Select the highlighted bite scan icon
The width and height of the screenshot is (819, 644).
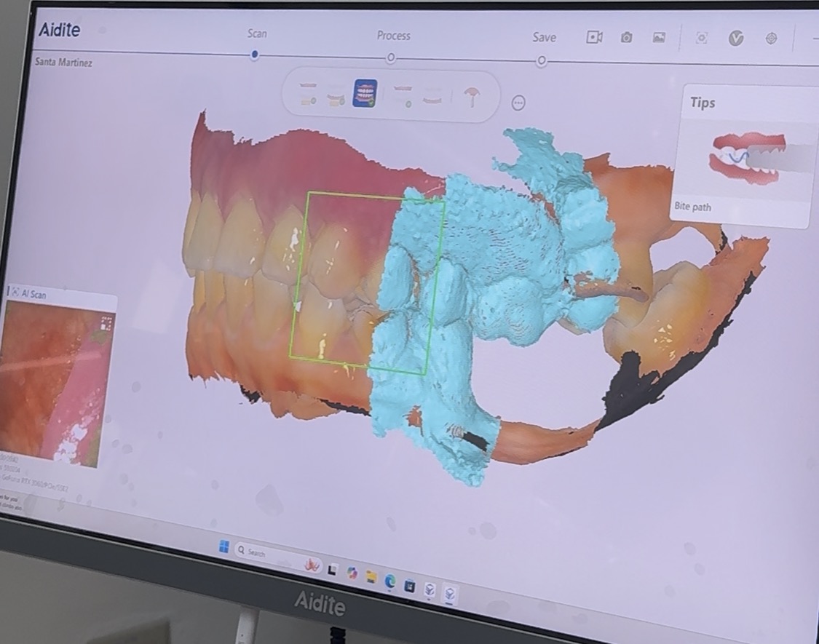tap(365, 94)
